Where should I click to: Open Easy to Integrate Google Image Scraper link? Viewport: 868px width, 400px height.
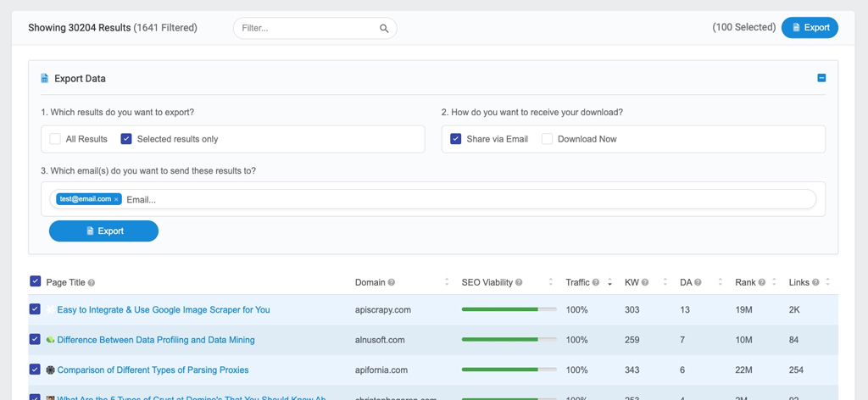pyautogui.click(x=164, y=310)
